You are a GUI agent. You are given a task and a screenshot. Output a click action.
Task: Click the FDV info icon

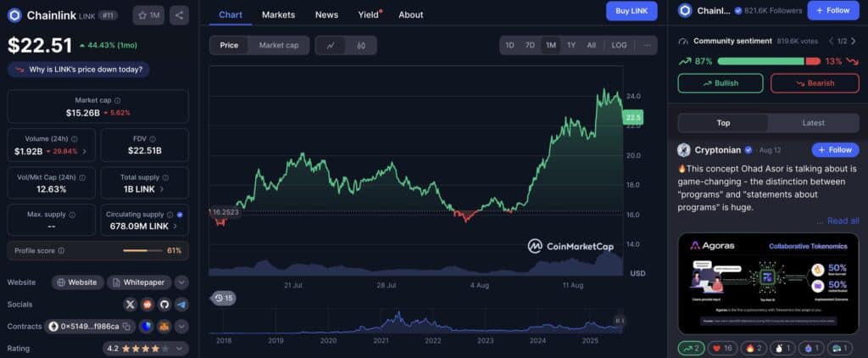pyautogui.click(x=153, y=139)
